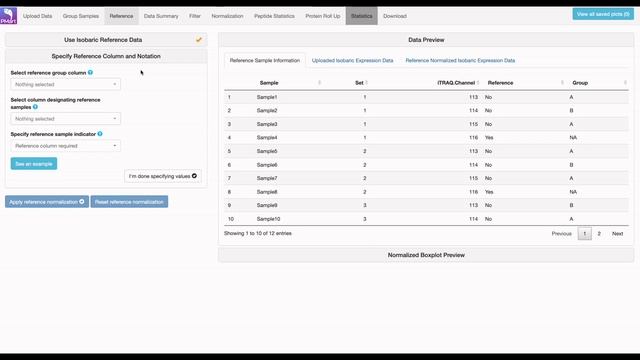The height and width of the screenshot is (360, 640).
Task: Open help for reference group column
Action: [x=90, y=72]
